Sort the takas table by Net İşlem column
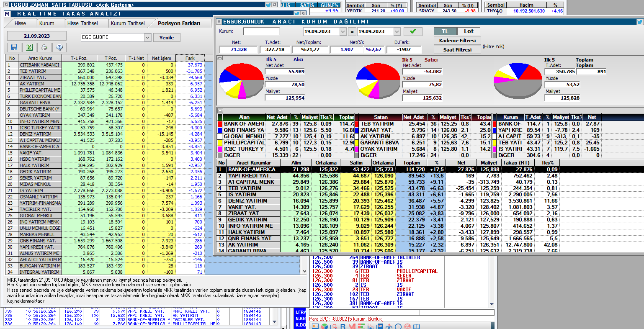The height and width of the screenshot is (329, 644). [161, 58]
